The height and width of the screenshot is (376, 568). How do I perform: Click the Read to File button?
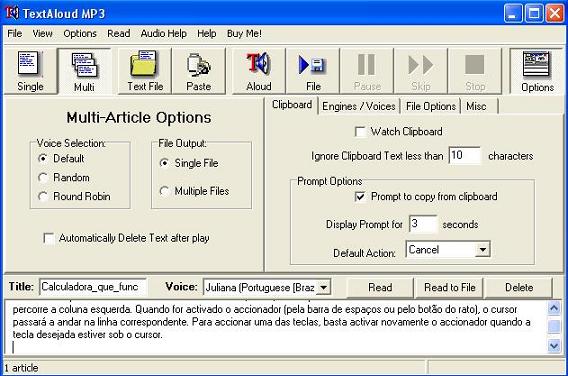[x=450, y=288]
